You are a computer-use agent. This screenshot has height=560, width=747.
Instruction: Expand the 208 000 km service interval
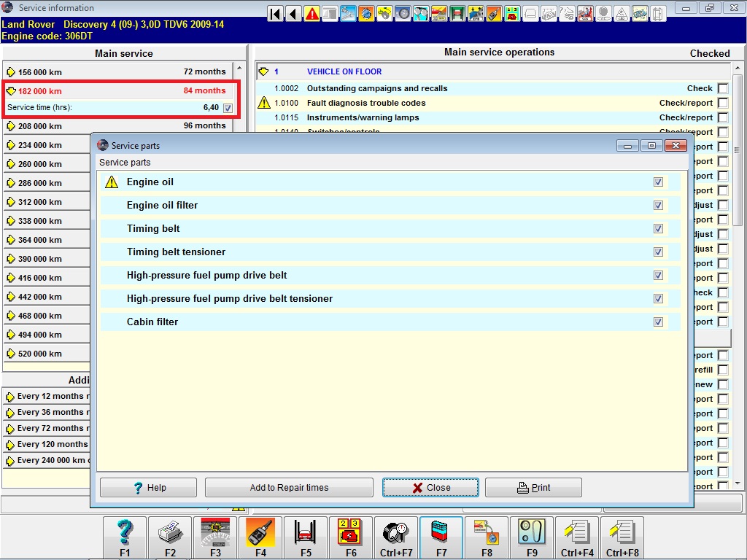11,126
